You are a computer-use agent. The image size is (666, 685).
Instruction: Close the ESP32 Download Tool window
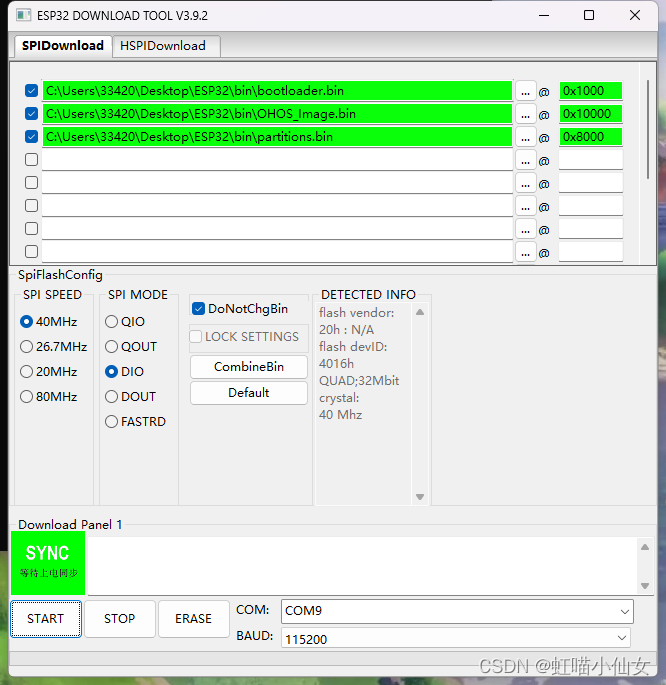click(x=635, y=15)
